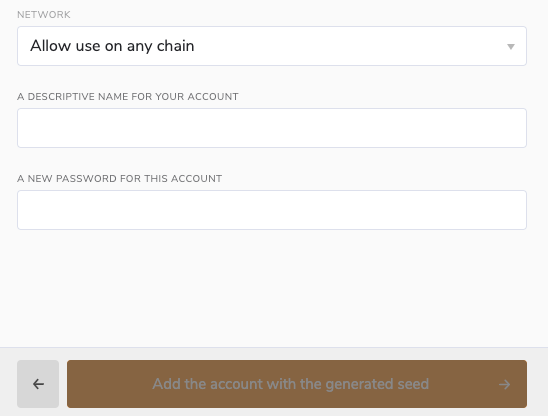Focus the new password input field
This screenshot has height=416, width=548.
pyautogui.click(x=272, y=210)
